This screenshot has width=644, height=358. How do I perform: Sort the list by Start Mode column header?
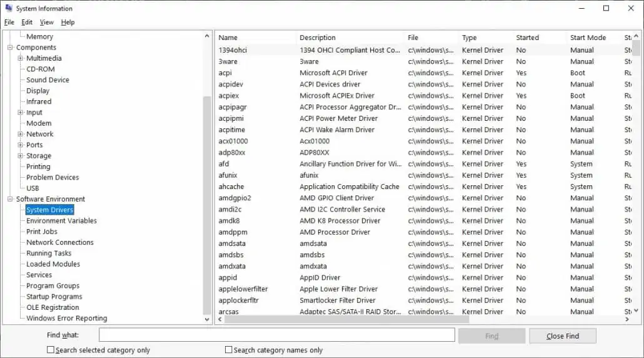pyautogui.click(x=588, y=38)
